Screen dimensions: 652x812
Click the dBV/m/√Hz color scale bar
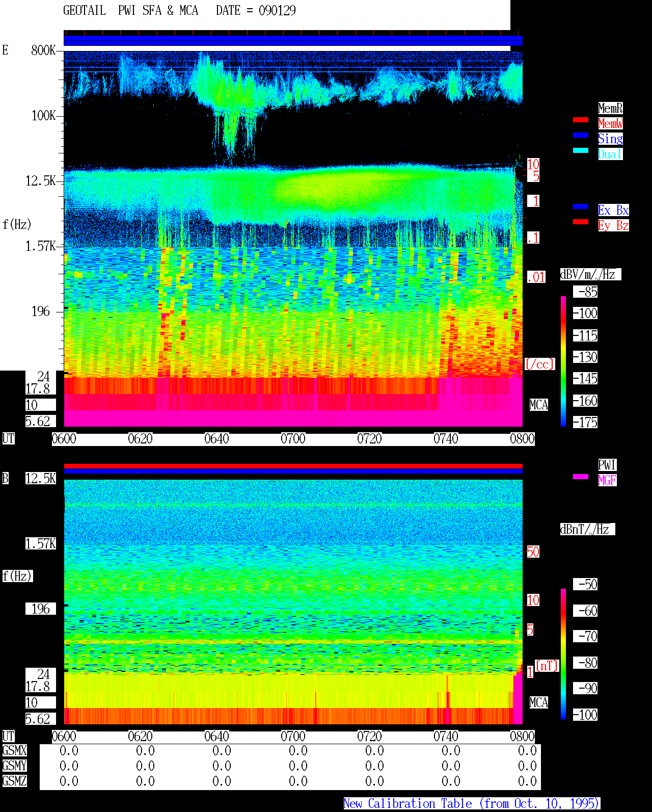[x=563, y=361]
